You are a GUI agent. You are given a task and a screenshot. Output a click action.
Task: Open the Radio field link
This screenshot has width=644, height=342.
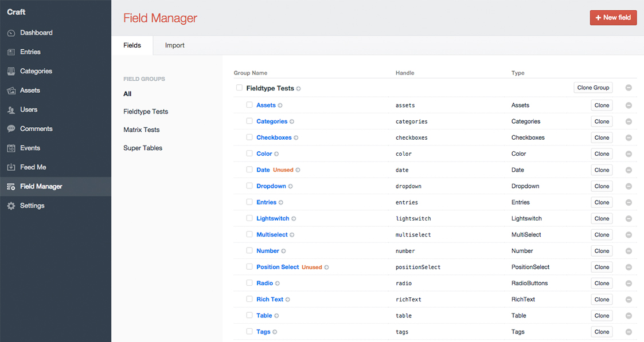264,284
